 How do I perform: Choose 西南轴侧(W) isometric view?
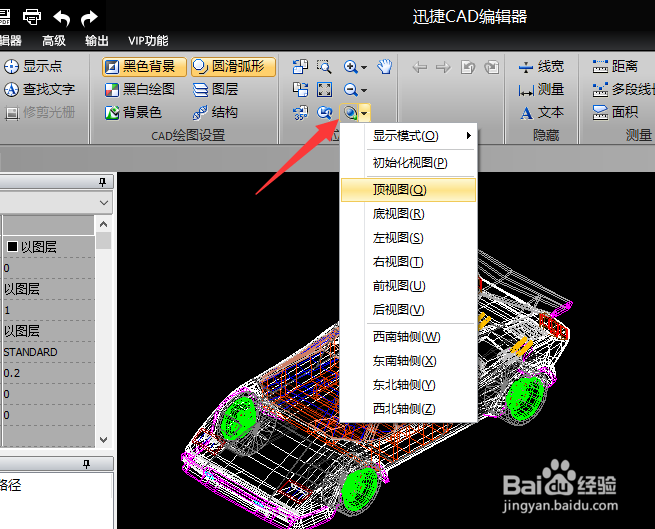[409, 337]
